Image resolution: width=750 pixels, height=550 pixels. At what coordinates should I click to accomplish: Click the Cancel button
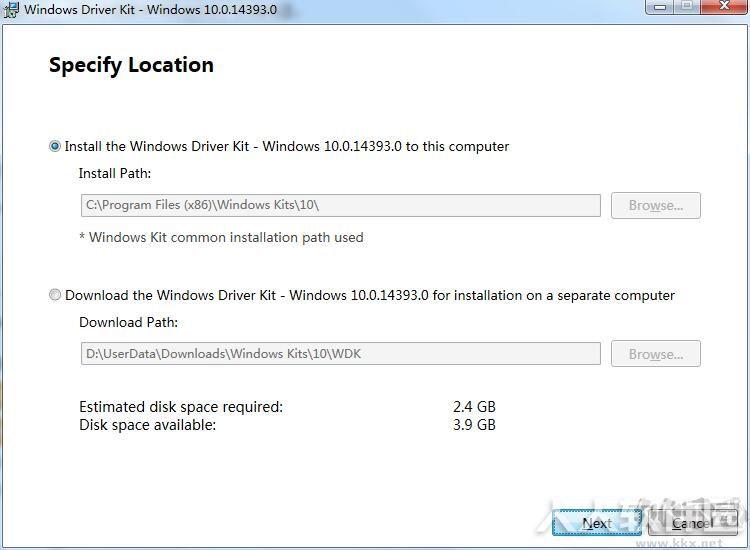[693, 523]
